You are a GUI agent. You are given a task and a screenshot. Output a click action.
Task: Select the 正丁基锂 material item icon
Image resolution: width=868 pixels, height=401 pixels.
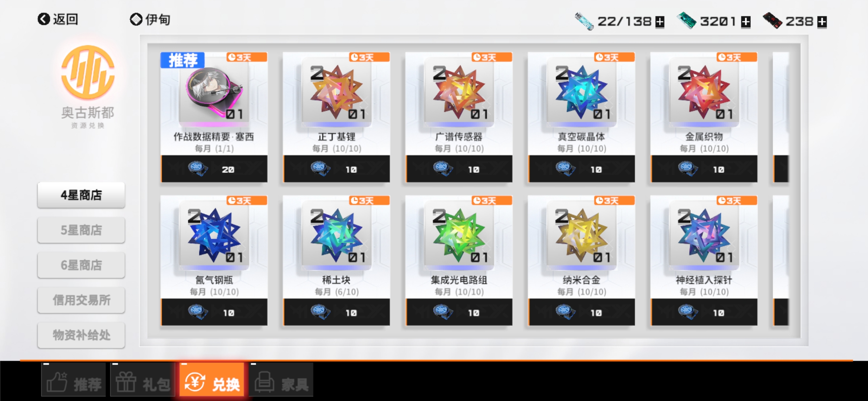click(x=337, y=92)
